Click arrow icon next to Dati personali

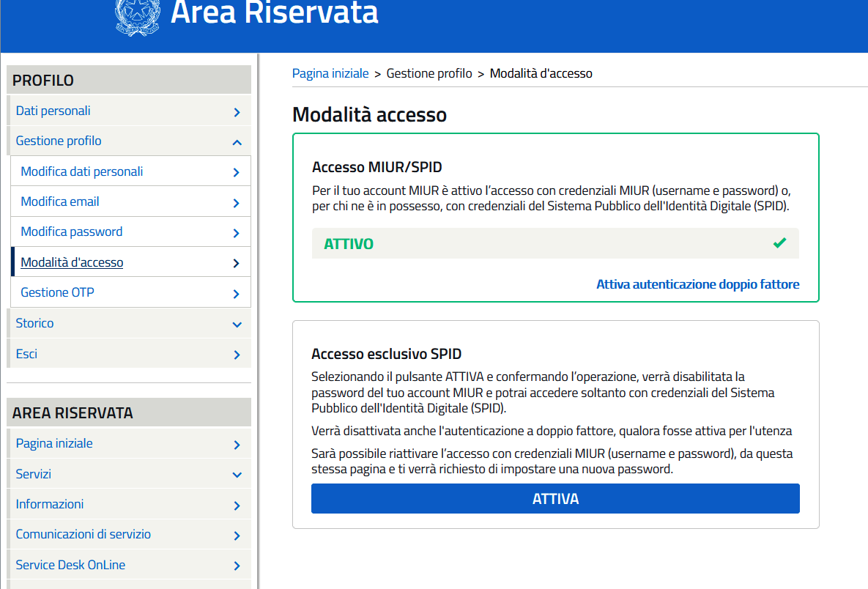237,112
